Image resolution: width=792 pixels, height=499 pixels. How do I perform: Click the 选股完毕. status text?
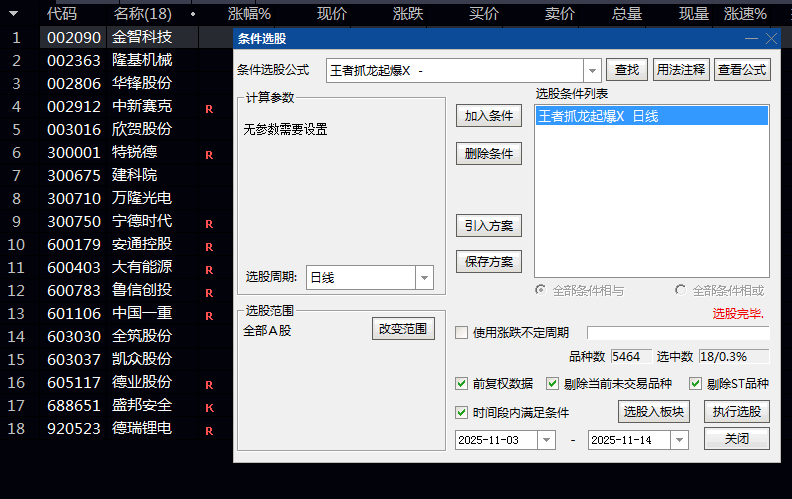pyautogui.click(x=738, y=314)
